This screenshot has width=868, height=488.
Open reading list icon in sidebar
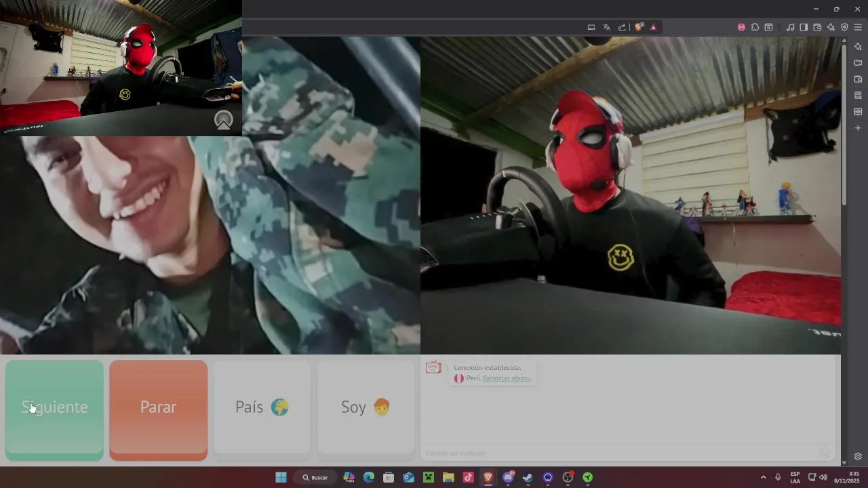(x=858, y=112)
